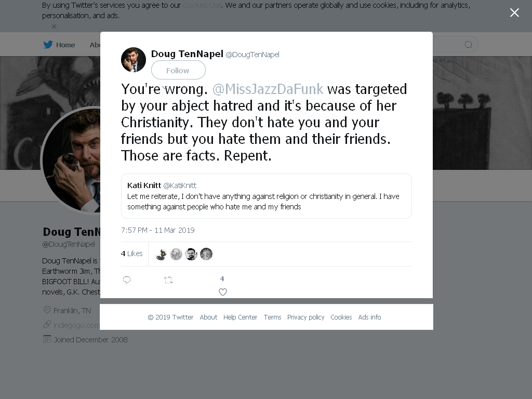This screenshot has width=532, height=399.
Task: Click the Twitter bird Home icon
Action: pyautogui.click(x=48, y=45)
